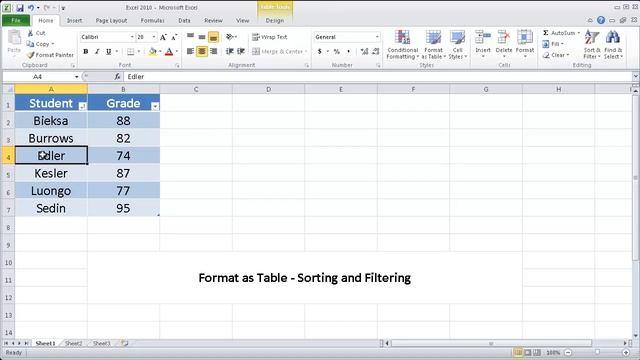Decrease the cell indent
Screen dimensions: 640x360
[230, 51]
